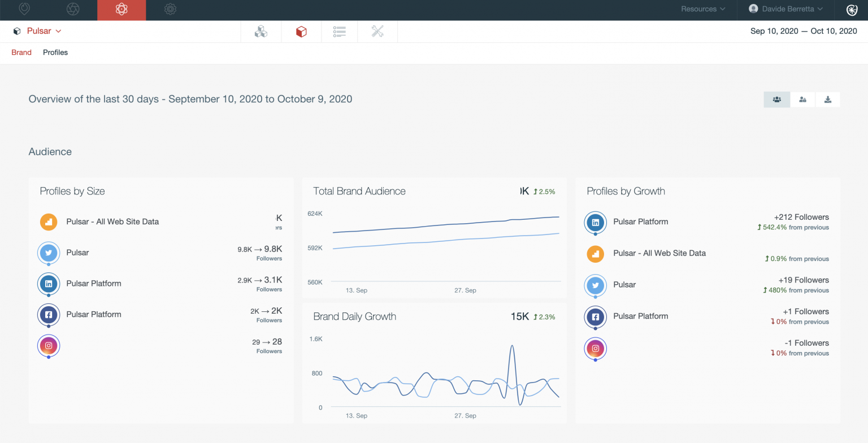This screenshot has width=868, height=443.
Task: Open the settings gear in top bar
Action: point(170,9)
